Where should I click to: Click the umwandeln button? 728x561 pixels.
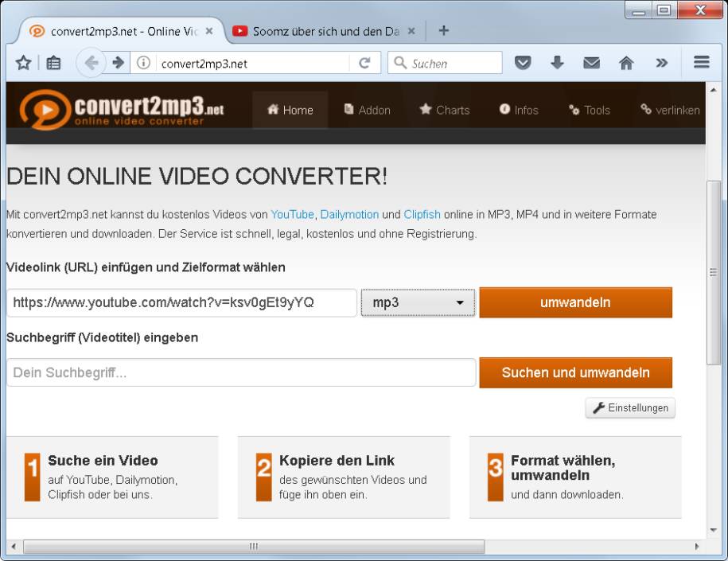(x=574, y=302)
